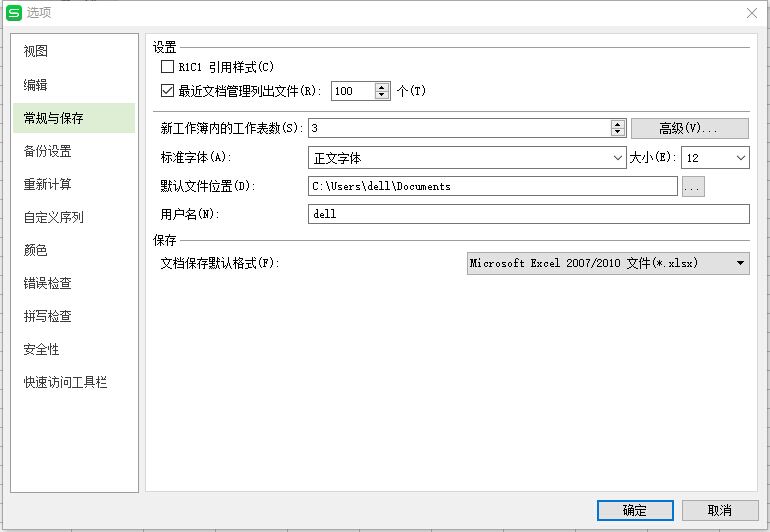The image size is (770, 532).
Task: Click the 用户名 text field
Action: [x=528, y=214]
